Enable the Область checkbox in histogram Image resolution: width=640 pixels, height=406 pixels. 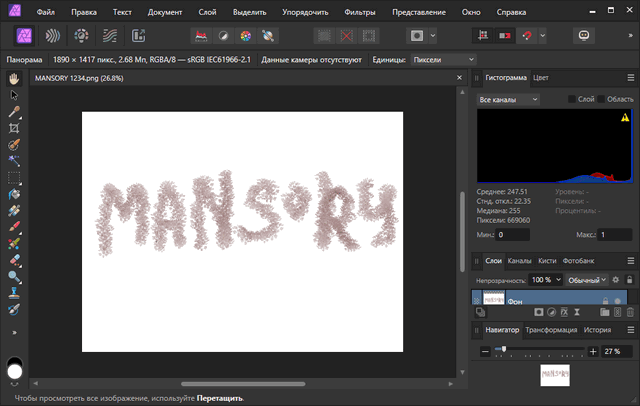click(600, 100)
